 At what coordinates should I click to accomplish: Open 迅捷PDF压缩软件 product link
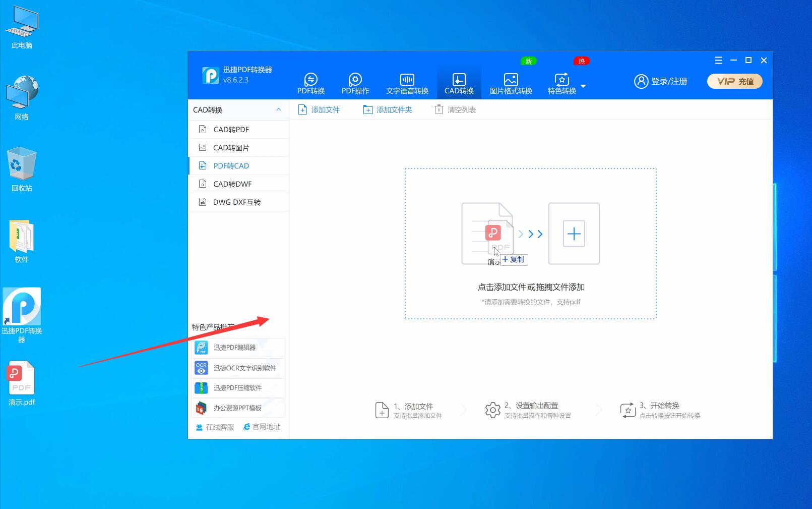pyautogui.click(x=238, y=388)
